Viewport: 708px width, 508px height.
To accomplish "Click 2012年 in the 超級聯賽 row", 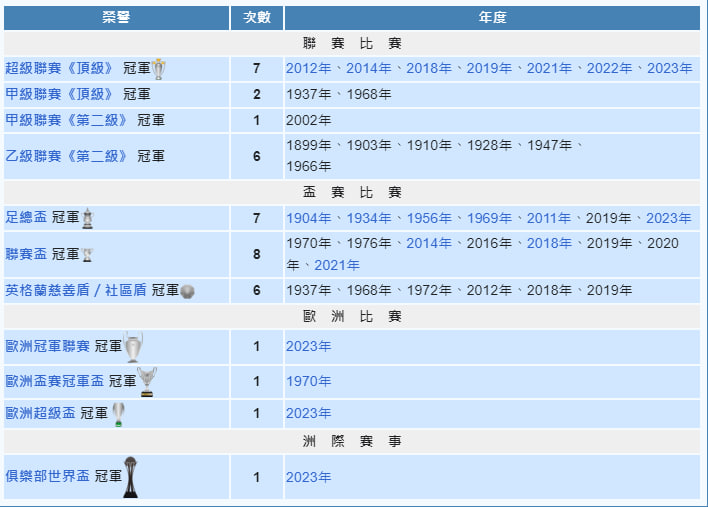I will 309,69.
